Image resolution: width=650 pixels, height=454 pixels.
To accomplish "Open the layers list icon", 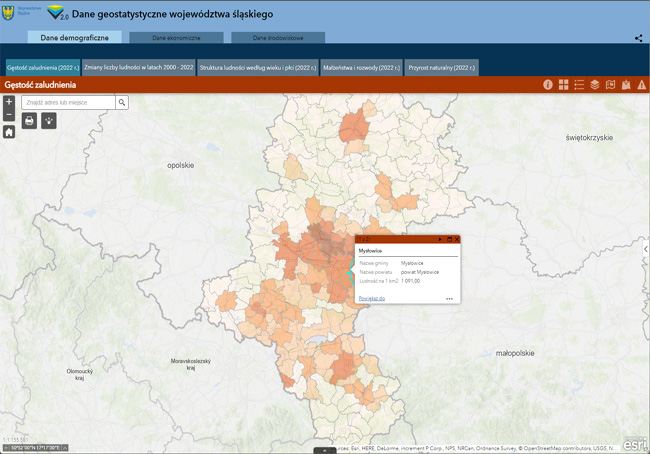I will 594,85.
